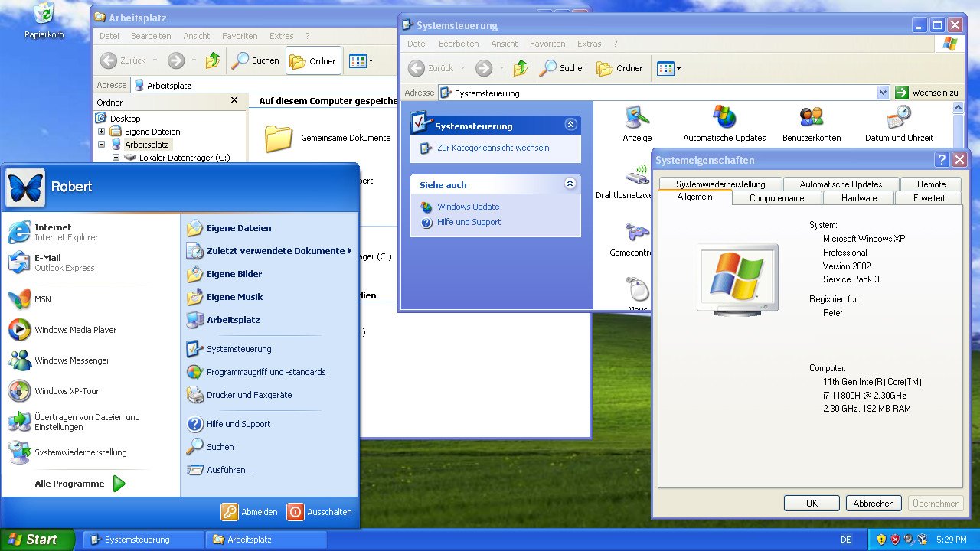This screenshot has height=551, width=980.
Task: Open Automatische Updates control panel icon
Action: pyautogui.click(x=724, y=122)
